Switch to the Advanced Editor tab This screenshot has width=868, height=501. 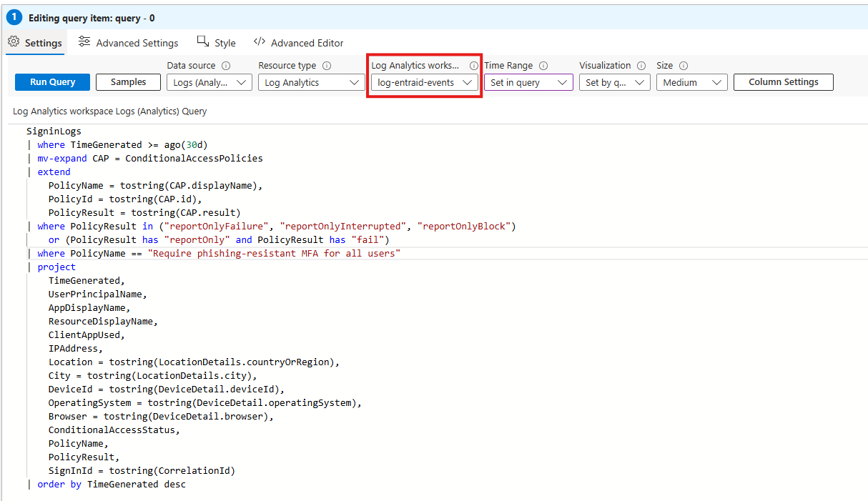[x=307, y=42]
